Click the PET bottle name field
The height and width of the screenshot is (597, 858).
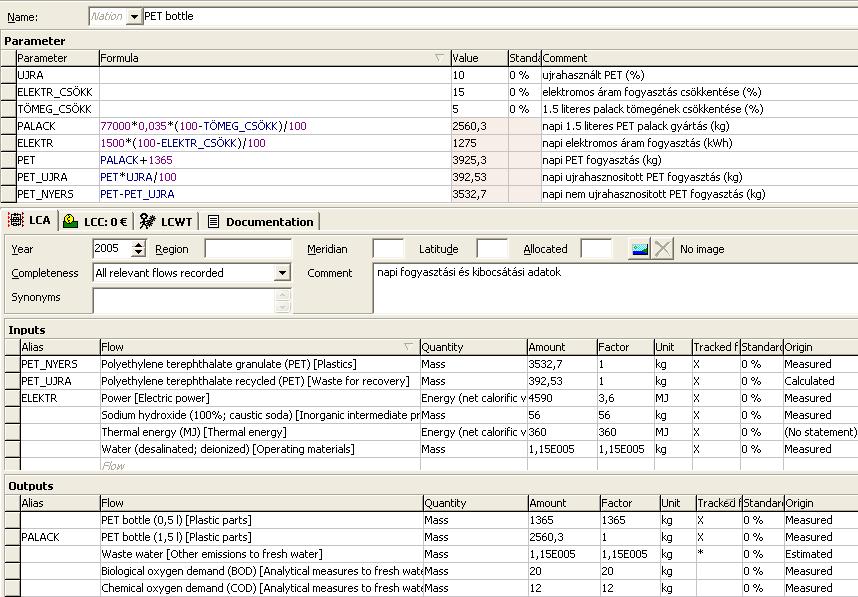[x=498, y=16]
